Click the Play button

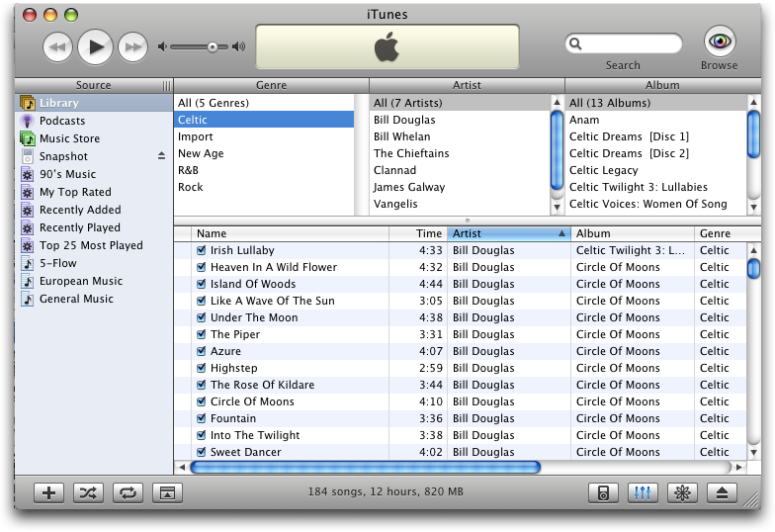[95, 47]
